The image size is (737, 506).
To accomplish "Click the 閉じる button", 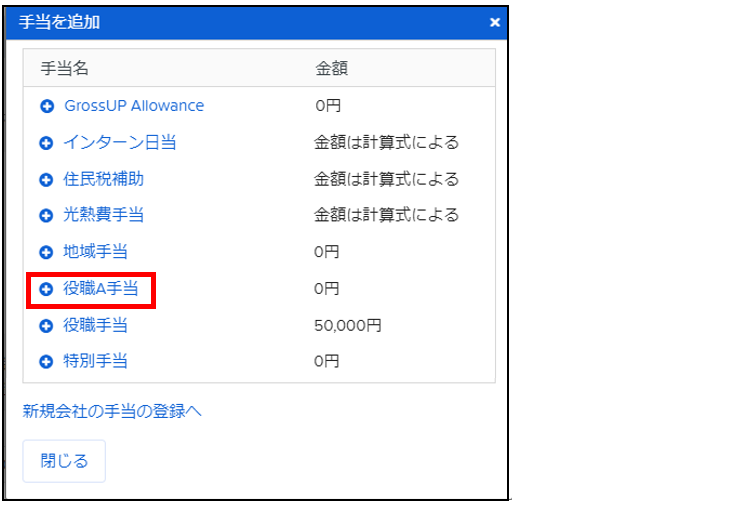I will 64,461.
